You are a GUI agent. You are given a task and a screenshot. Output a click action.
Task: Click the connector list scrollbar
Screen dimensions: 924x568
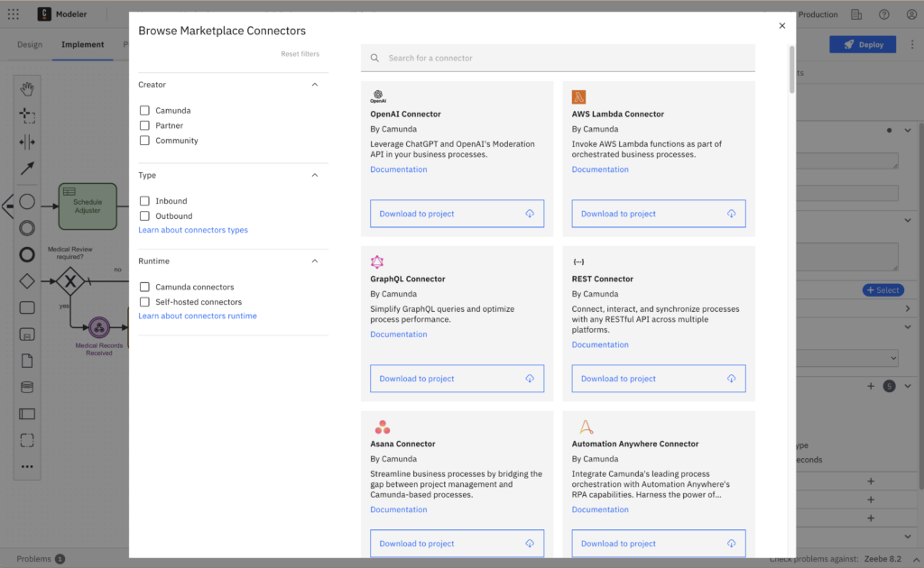click(791, 69)
